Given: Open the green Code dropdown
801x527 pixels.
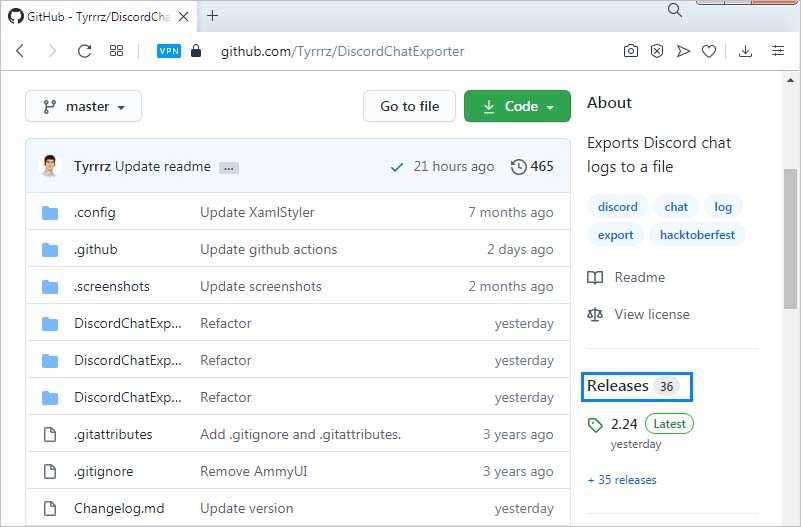Looking at the screenshot, I should [x=517, y=106].
